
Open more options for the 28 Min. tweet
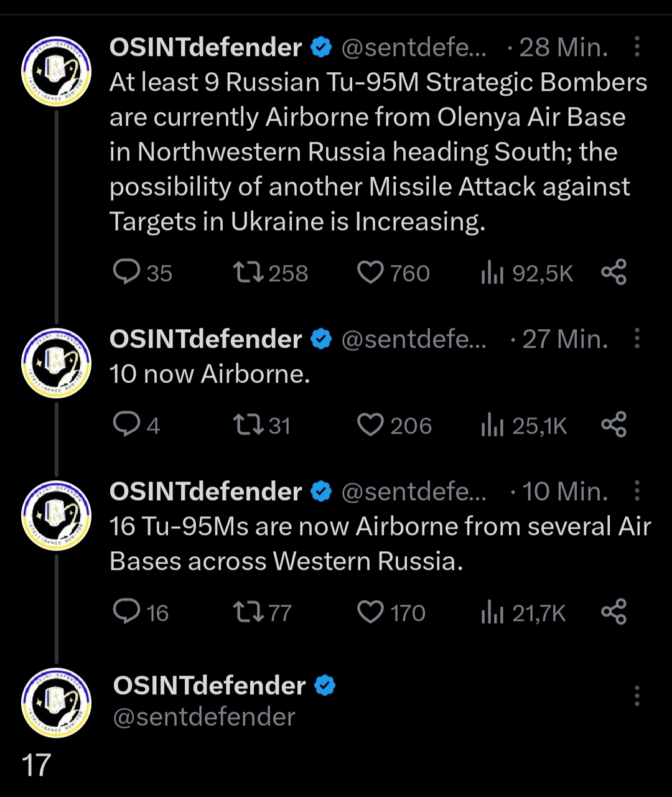(637, 47)
